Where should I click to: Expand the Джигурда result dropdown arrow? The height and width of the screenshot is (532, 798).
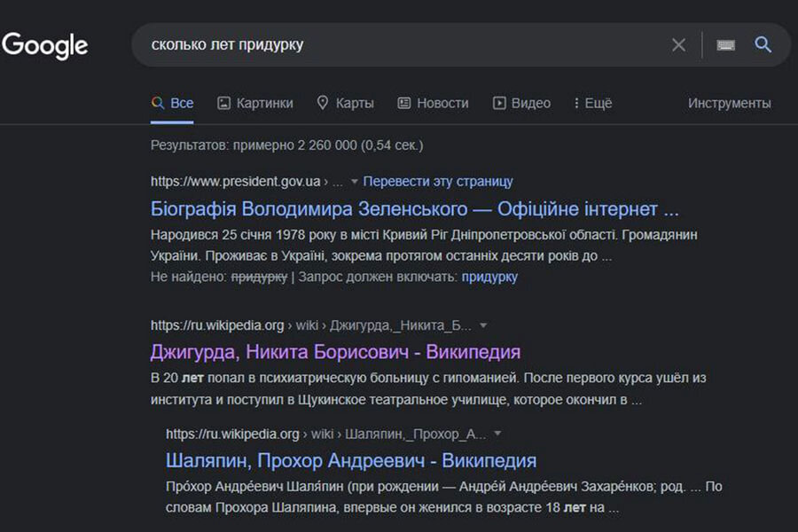(483, 325)
